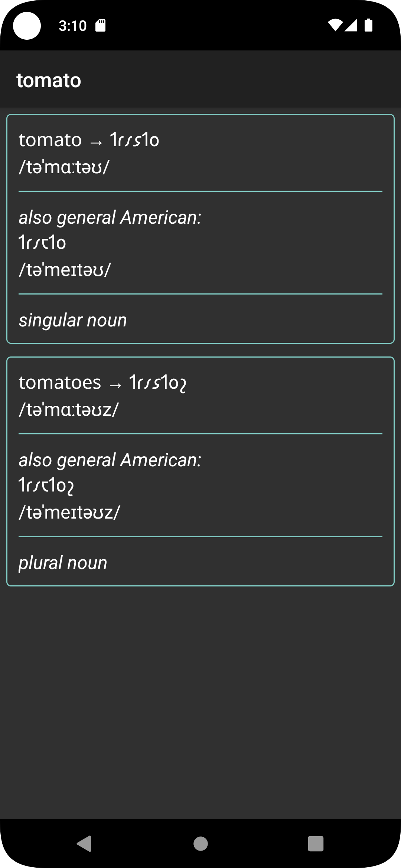Viewport: 401px width, 868px height.
Task: Tap the 'tomato' title in header
Action: click(x=49, y=80)
